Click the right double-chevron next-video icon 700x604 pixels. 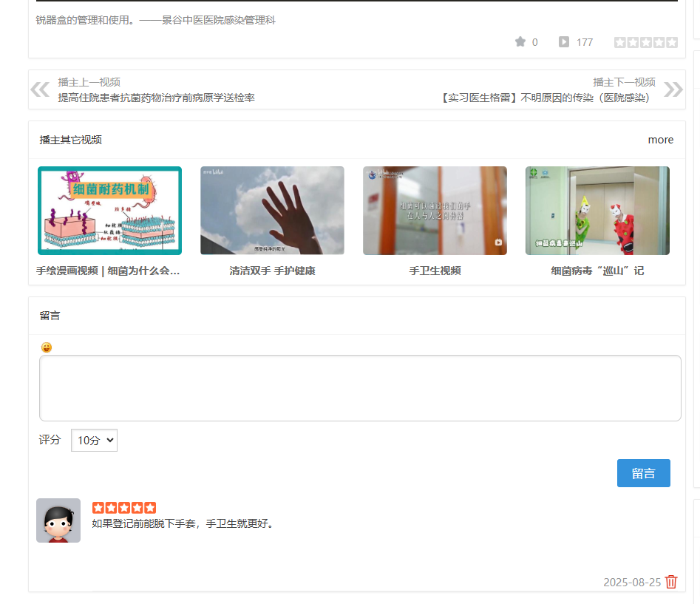(673, 89)
